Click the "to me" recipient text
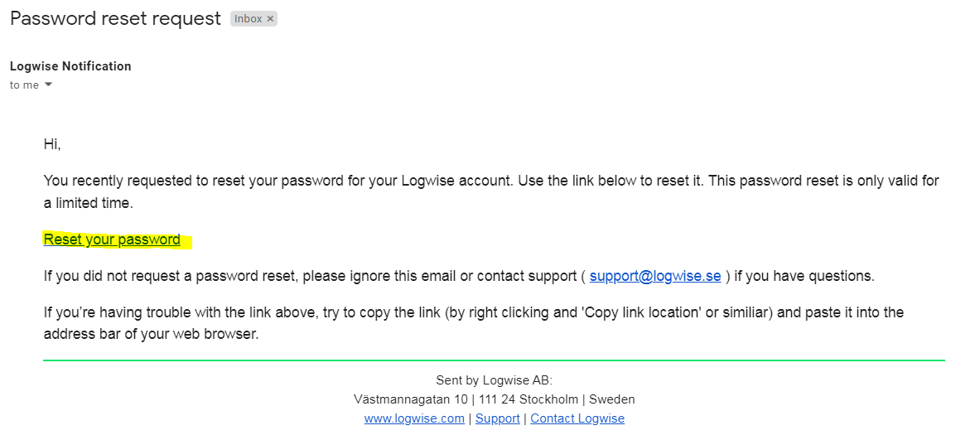 [24, 85]
